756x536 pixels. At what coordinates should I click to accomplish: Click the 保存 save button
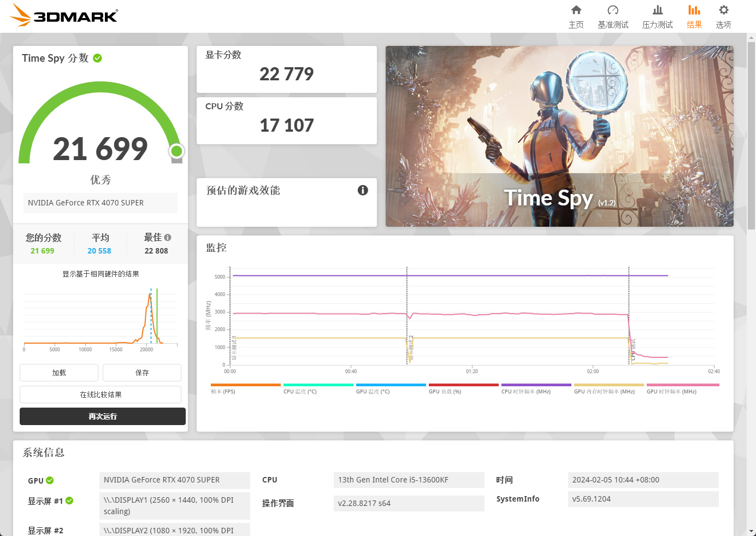click(x=142, y=373)
